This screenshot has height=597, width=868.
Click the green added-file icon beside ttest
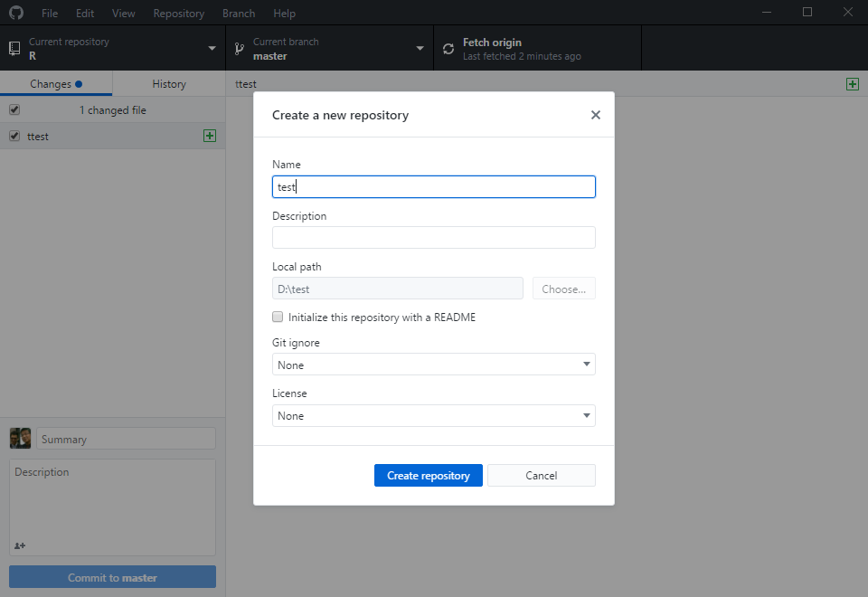[x=210, y=136]
